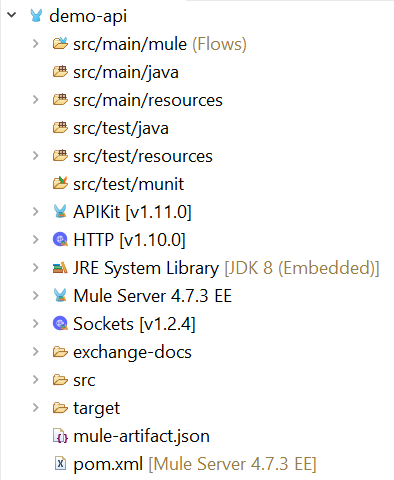The height and width of the screenshot is (480, 394).
Task: Expand the Mule Server 4.7.3 EE node
Action: [36, 295]
